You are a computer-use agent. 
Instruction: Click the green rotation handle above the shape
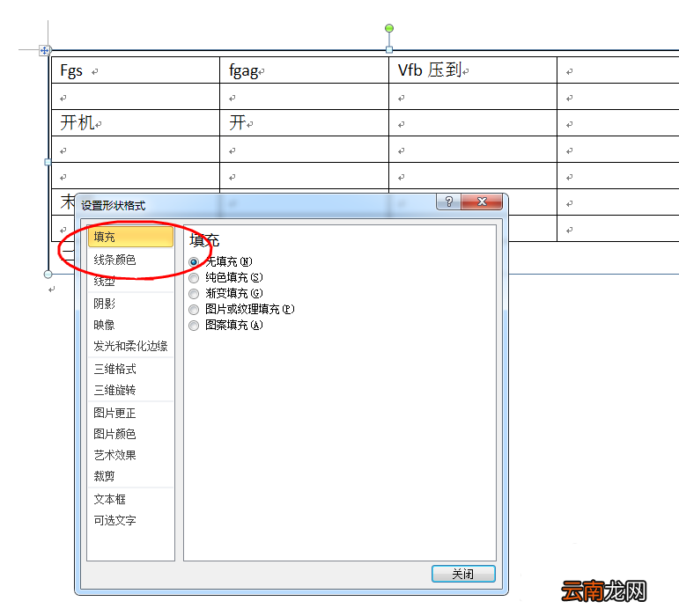pos(389,28)
